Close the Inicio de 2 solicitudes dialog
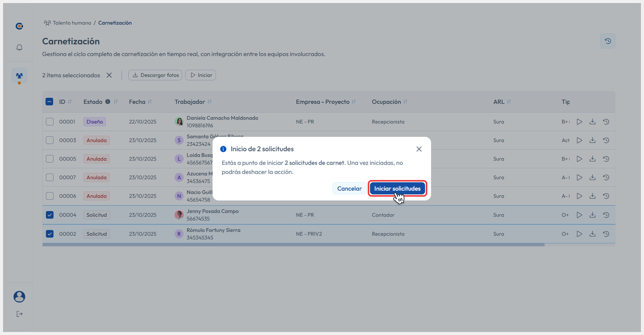The image size is (644, 335). point(419,149)
